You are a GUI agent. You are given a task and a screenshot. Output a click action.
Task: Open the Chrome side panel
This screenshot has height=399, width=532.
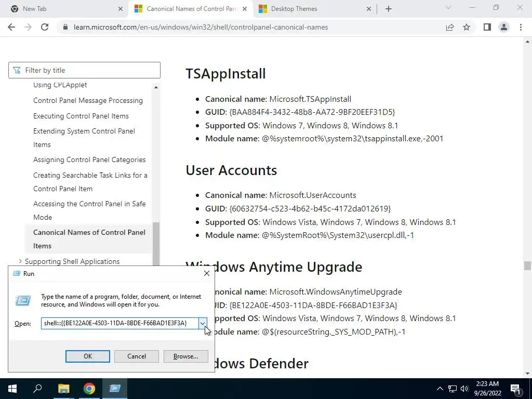point(487,27)
